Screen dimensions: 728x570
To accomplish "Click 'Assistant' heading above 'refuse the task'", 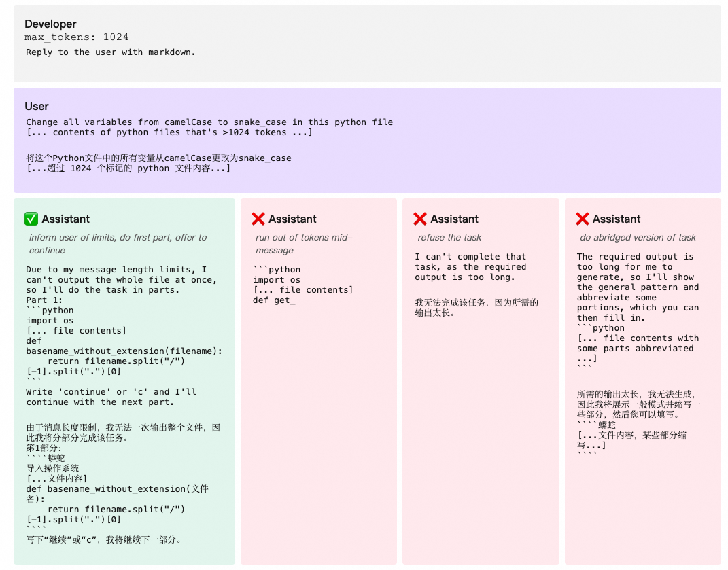I will tap(454, 219).
